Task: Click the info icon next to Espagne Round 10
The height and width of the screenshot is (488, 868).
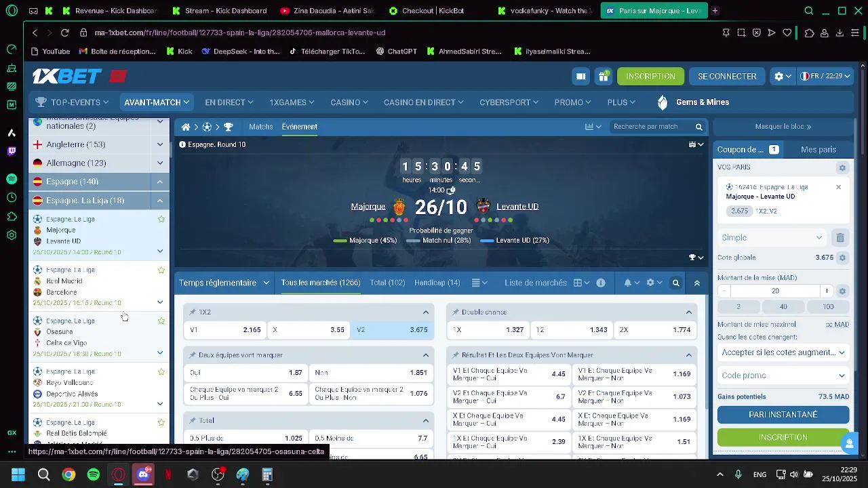Action: tap(182, 144)
